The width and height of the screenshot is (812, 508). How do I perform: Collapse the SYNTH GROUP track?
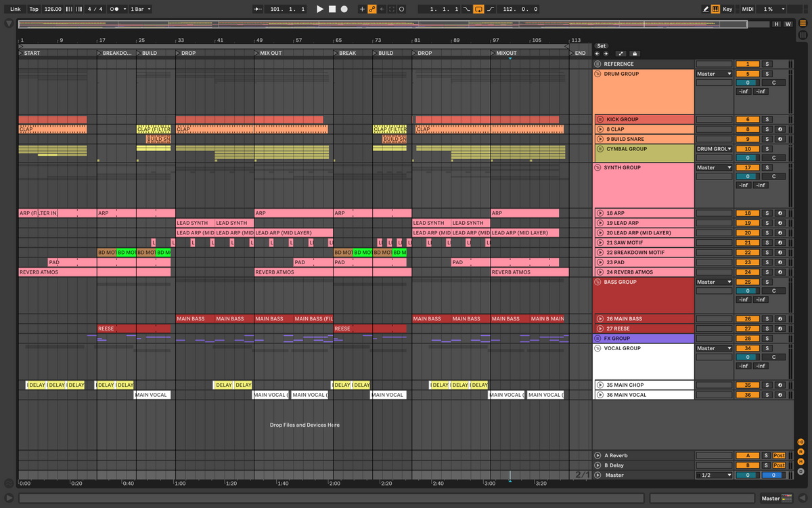597,167
